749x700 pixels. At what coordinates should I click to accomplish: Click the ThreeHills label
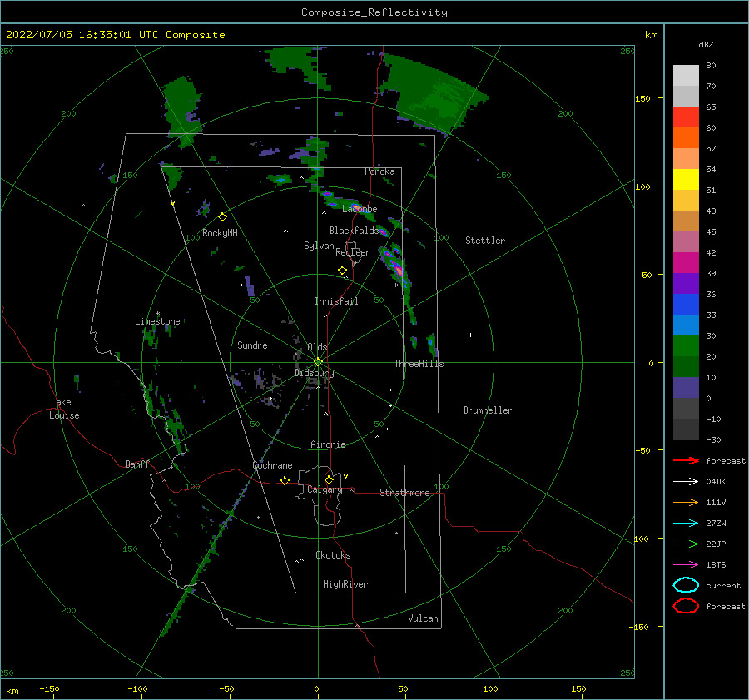(419, 364)
